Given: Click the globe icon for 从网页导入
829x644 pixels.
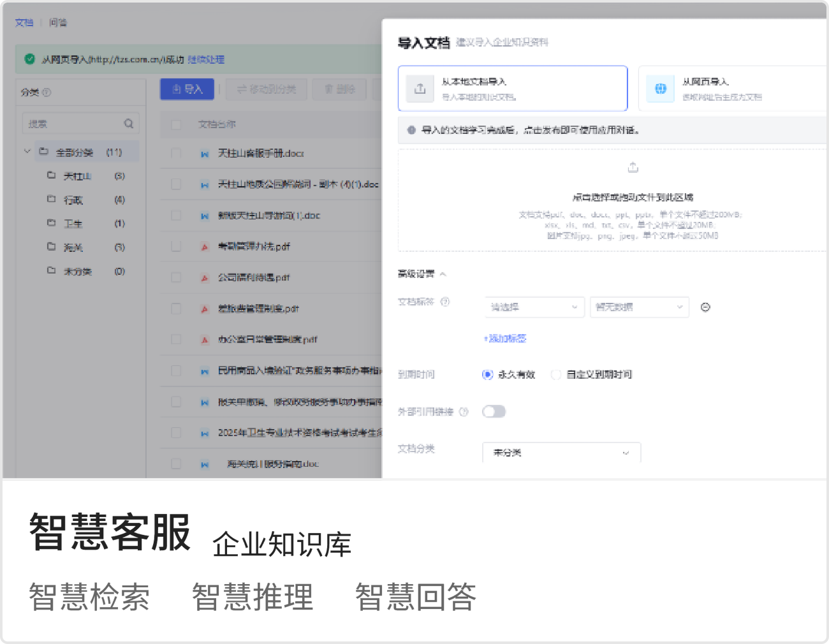Looking at the screenshot, I should (x=660, y=89).
